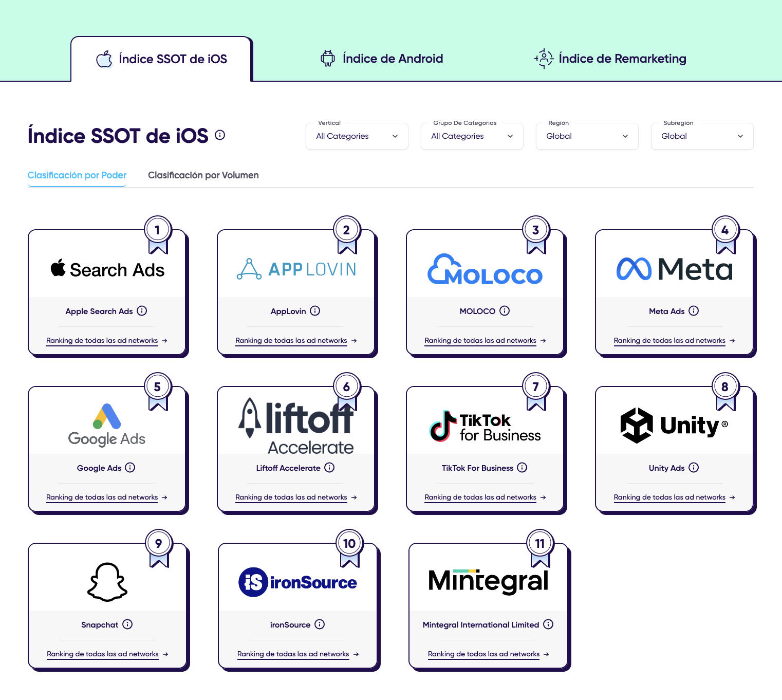Open the Región dropdown
Image resolution: width=782 pixels, height=700 pixels.
click(587, 136)
